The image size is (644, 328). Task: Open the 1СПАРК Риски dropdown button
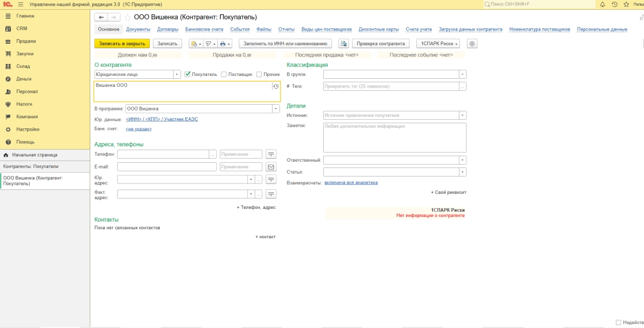tap(438, 44)
